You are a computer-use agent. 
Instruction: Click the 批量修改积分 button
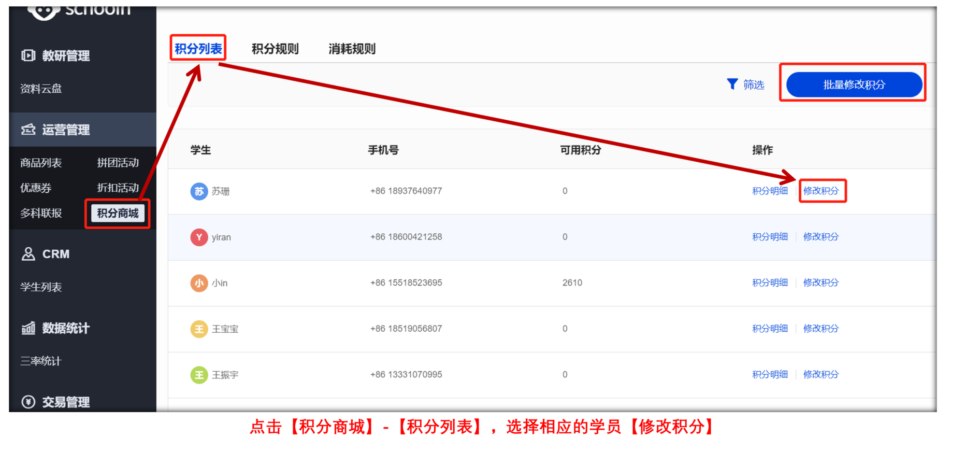(x=854, y=84)
